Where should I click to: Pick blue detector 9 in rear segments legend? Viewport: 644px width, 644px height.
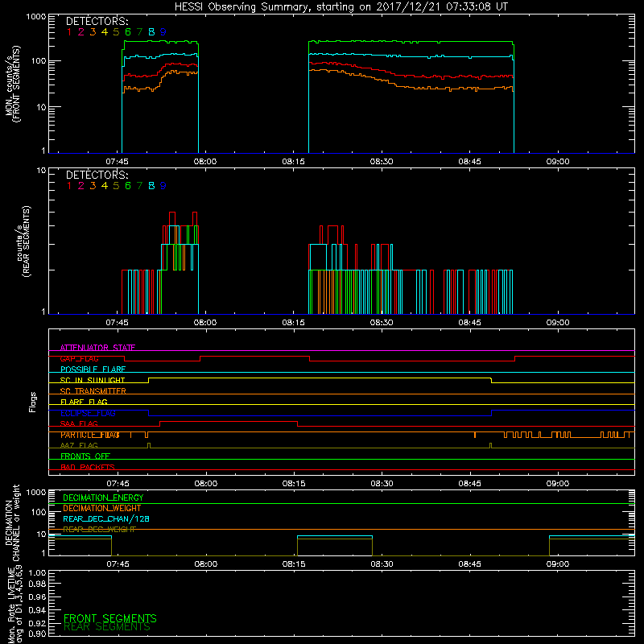click(163, 186)
